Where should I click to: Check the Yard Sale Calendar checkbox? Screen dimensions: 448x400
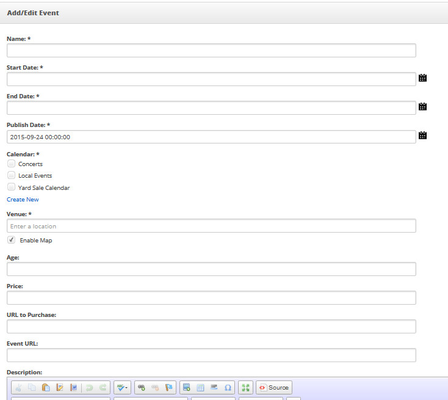[x=11, y=187]
